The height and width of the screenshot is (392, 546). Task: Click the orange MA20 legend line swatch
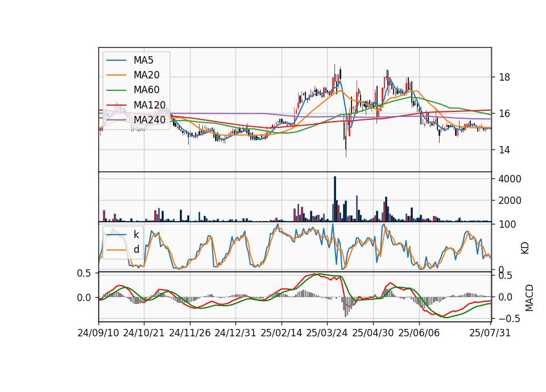(x=116, y=75)
